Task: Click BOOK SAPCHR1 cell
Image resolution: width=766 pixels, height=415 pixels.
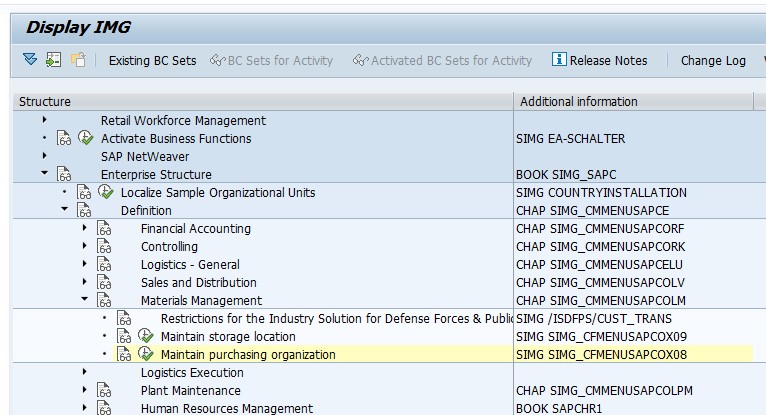Action: (559, 408)
